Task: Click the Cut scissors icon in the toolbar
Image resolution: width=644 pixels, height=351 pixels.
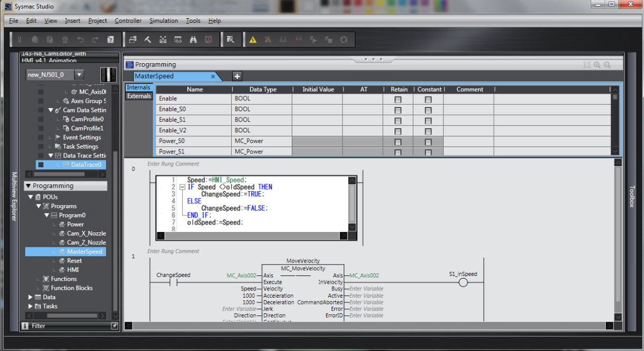Action: pos(20,39)
